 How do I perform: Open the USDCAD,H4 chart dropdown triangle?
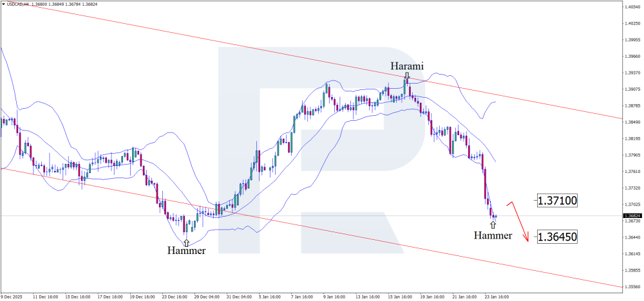3,5
